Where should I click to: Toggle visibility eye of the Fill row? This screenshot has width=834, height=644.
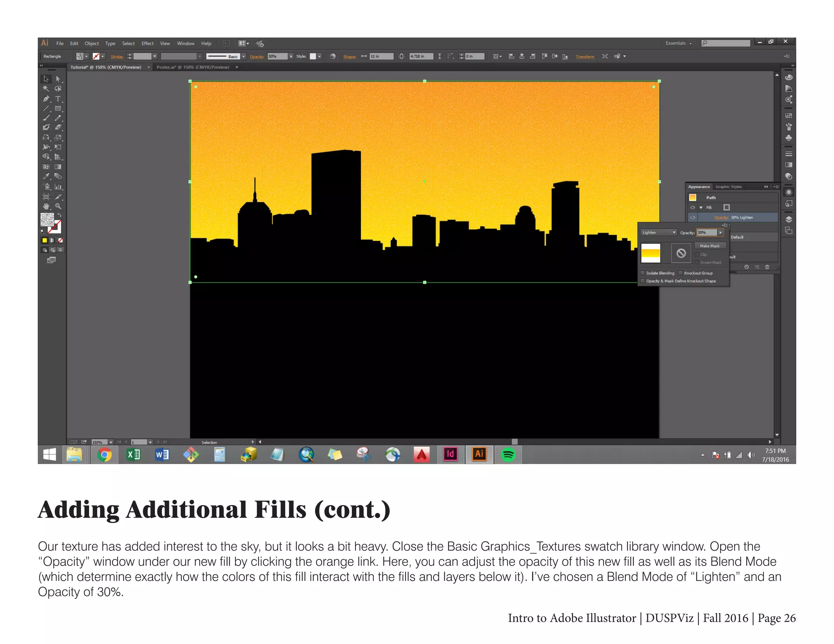pos(693,208)
